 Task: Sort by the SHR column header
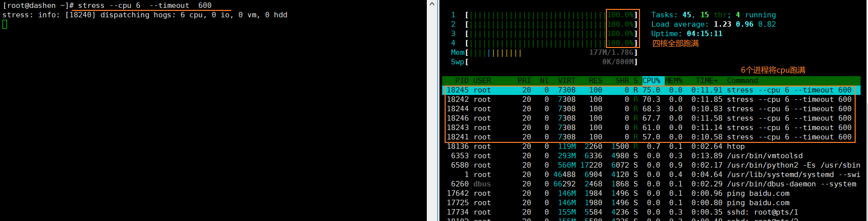(x=622, y=81)
